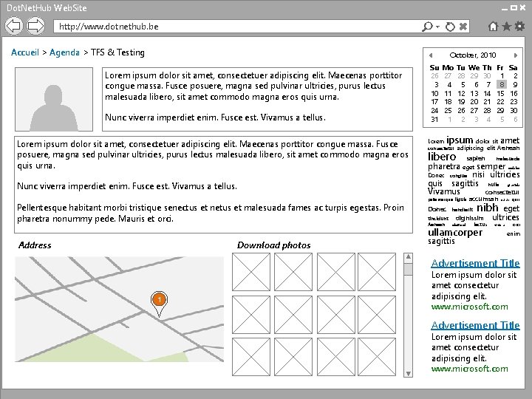
Task: Click photo gallery scrollbar up arrow
Action: [x=408, y=257]
